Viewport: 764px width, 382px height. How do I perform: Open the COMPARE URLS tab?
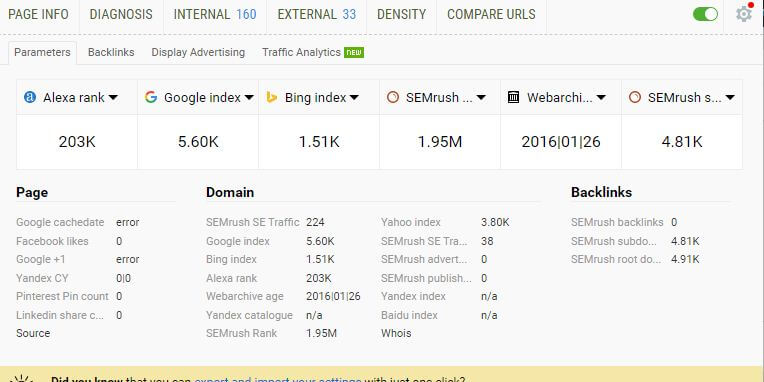pos(491,15)
